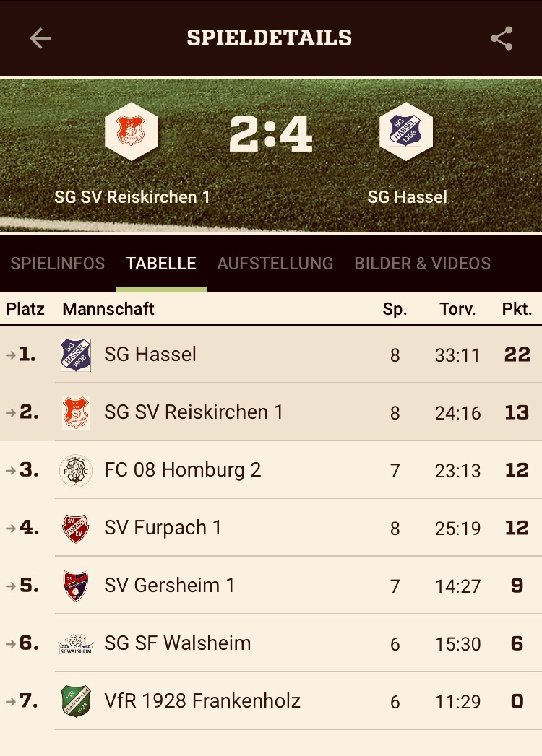The image size is (542, 756).
Task: Tap the 2:4 match score
Action: coord(271,134)
